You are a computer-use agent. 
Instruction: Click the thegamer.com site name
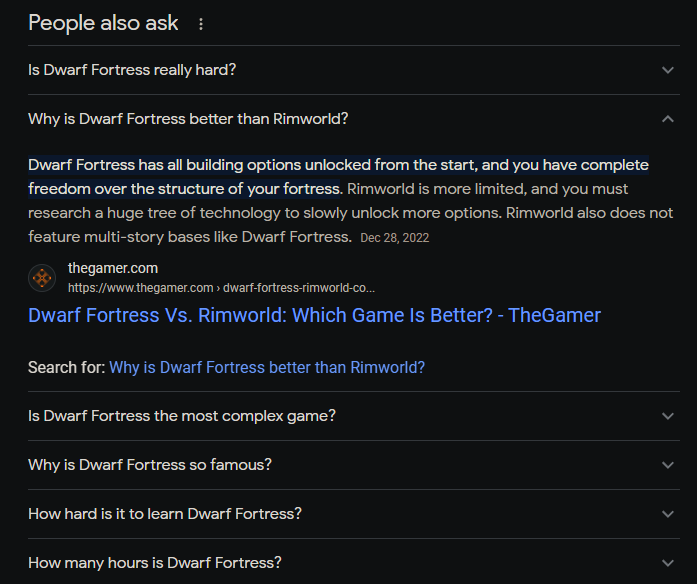[113, 268]
